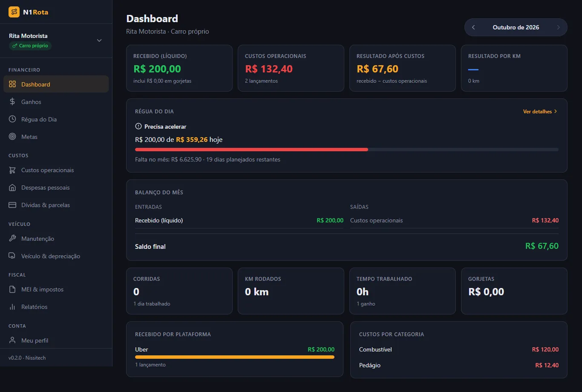The width and height of the screenshot is (582, 392).
Task: Navigate to Relatórios page
Action: [x=56, y=307]
